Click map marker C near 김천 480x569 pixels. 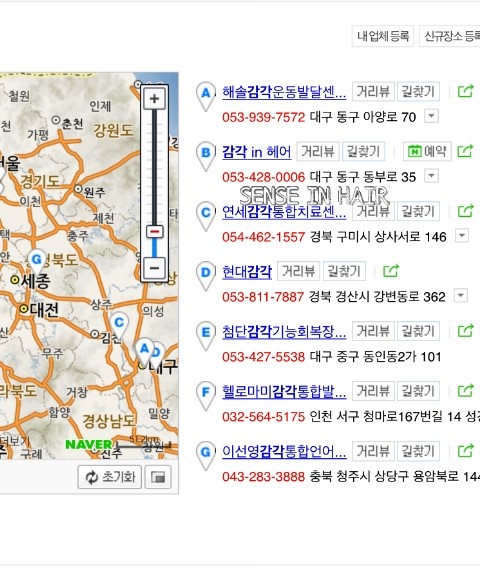pos(119,324)
